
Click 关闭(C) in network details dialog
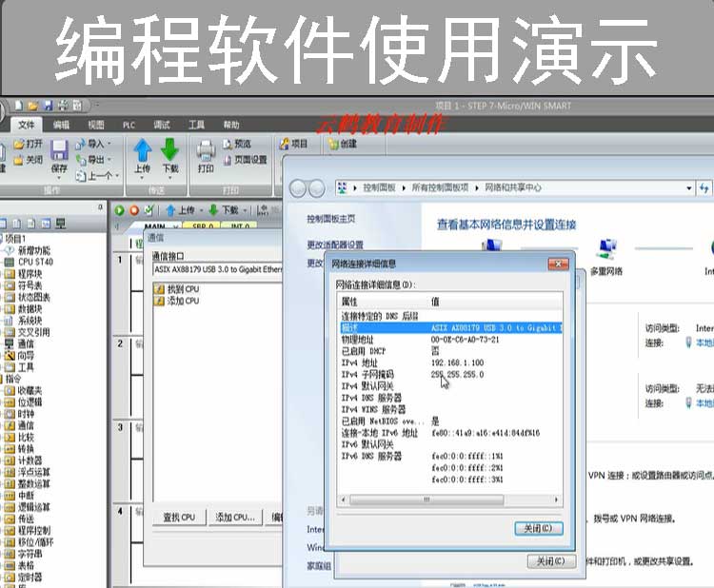[x=538, y=528]
